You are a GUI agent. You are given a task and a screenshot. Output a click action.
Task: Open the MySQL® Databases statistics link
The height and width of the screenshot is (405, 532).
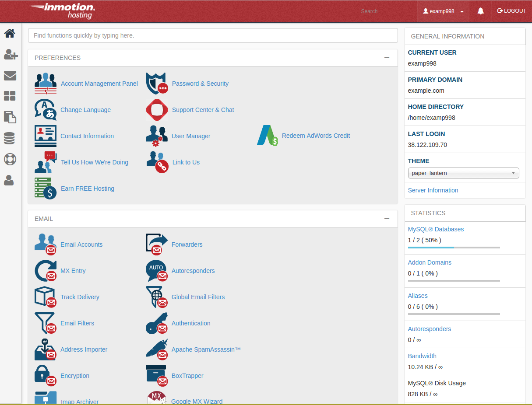click(x=435, y=229)
